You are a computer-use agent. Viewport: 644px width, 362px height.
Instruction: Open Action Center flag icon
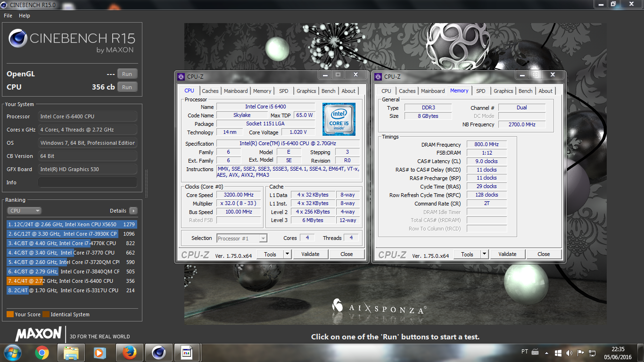(580, 353)
